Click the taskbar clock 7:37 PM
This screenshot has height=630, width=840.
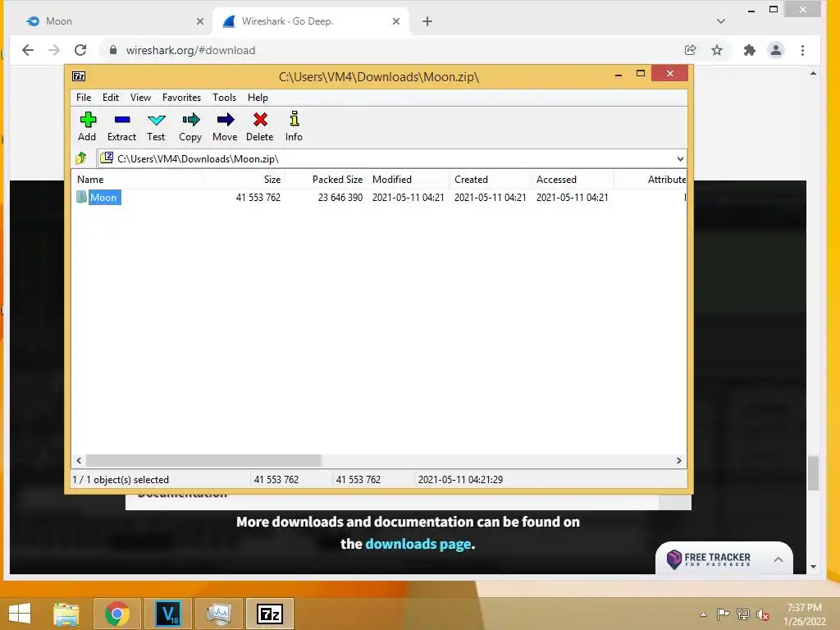click(x=804, y=608)
